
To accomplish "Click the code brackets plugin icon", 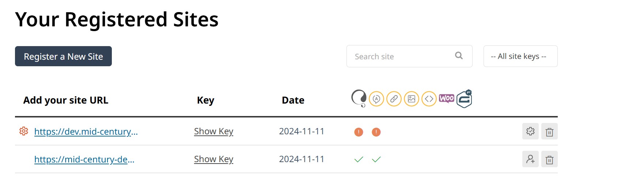I will (429, 99).
